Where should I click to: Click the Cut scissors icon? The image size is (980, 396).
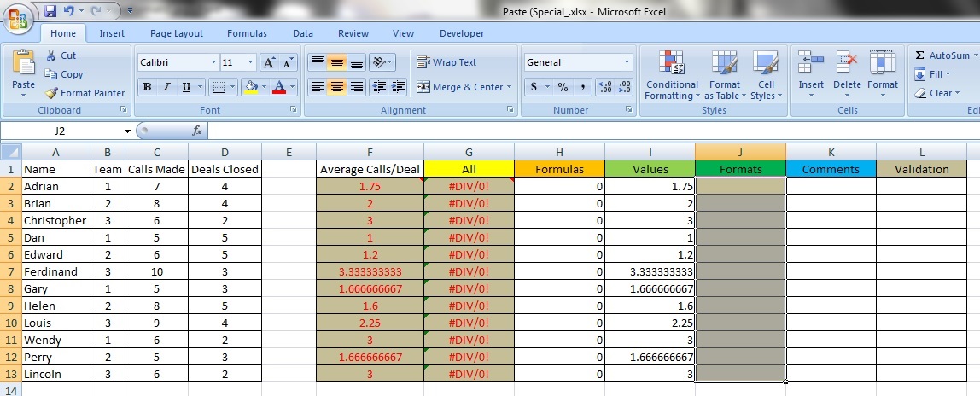tap(51, 55)
